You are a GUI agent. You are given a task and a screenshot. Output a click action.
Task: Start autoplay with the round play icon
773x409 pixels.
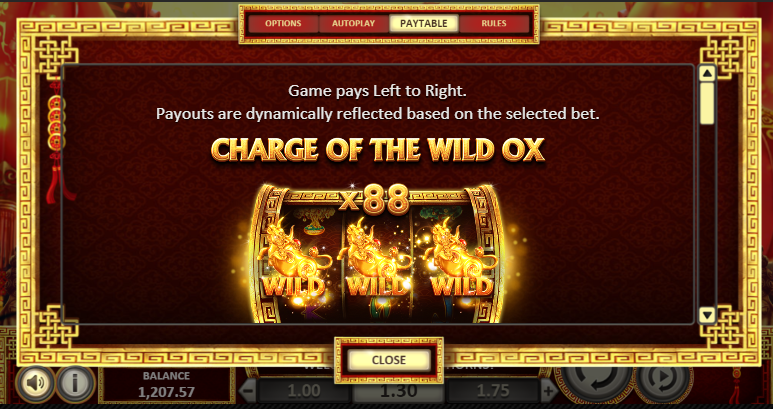(x=663, y=383)
